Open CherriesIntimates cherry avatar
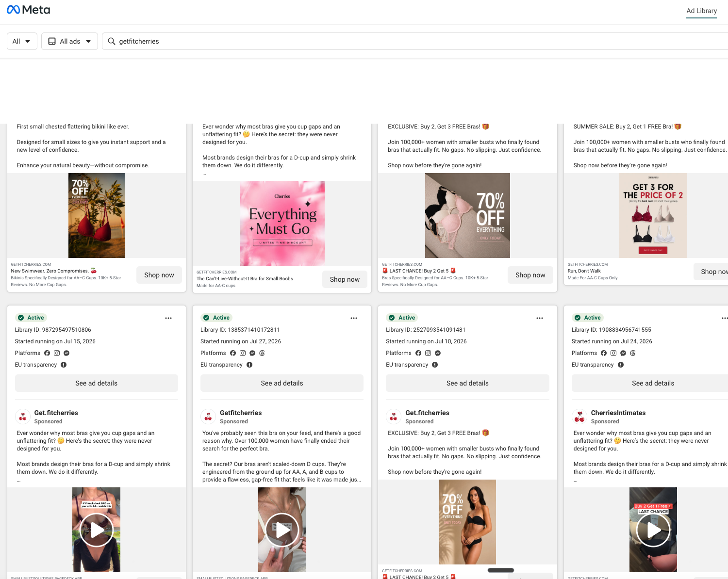The height and width of the screenshot is (579, 728). point(579,417)
